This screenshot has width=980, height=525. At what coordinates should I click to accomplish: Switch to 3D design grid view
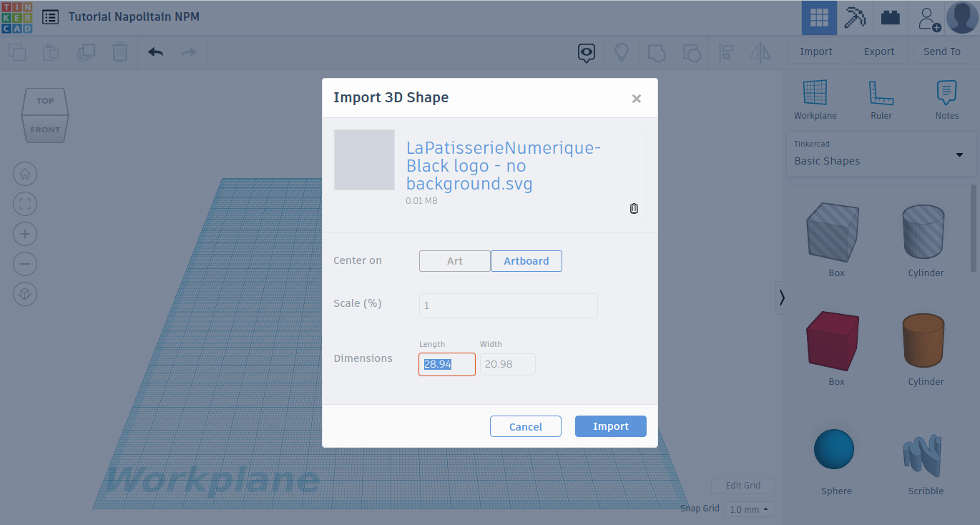(819, 18)
